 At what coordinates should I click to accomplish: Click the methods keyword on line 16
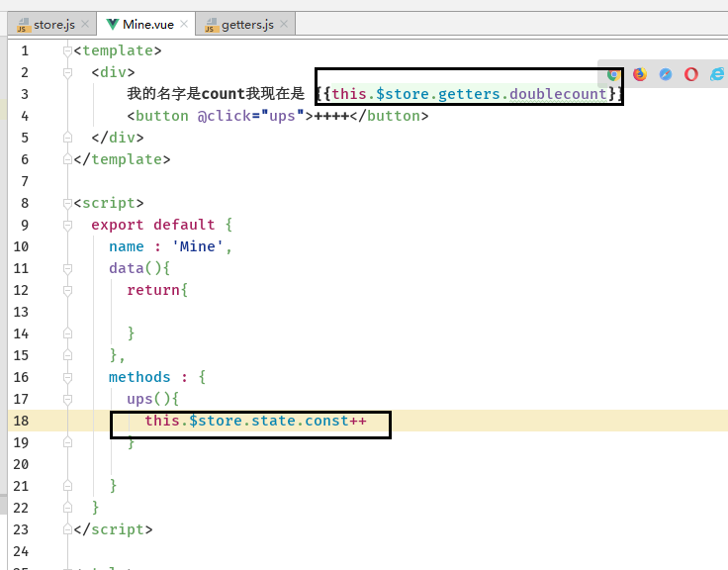click(139, 377)
